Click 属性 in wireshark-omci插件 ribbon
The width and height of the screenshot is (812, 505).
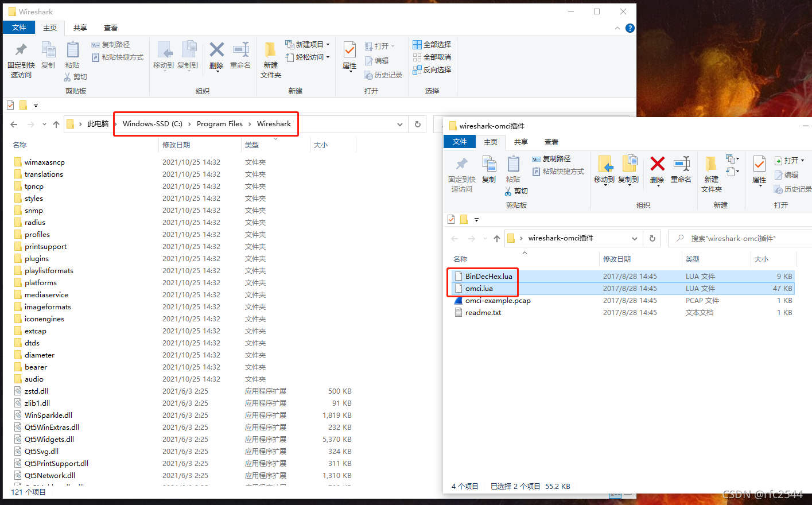coord(759,171)
